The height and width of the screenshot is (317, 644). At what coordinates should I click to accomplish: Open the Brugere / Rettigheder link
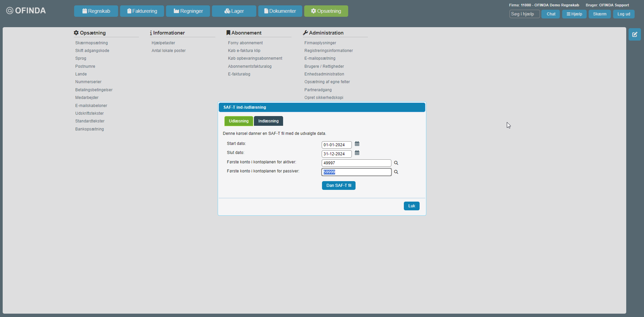324,66
